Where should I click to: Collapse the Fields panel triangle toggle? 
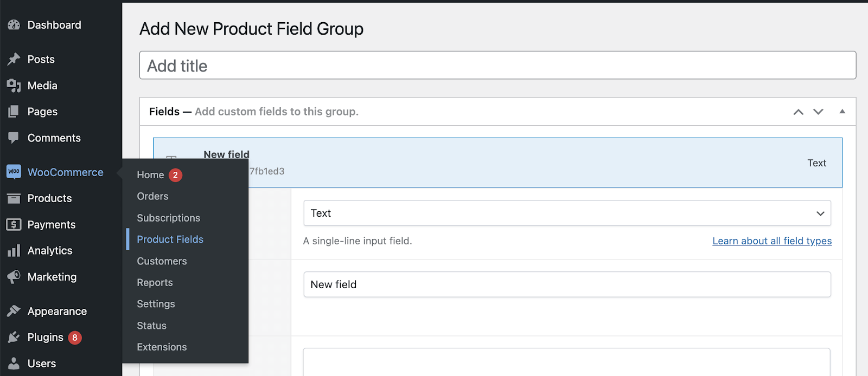(x=842, y=112)
